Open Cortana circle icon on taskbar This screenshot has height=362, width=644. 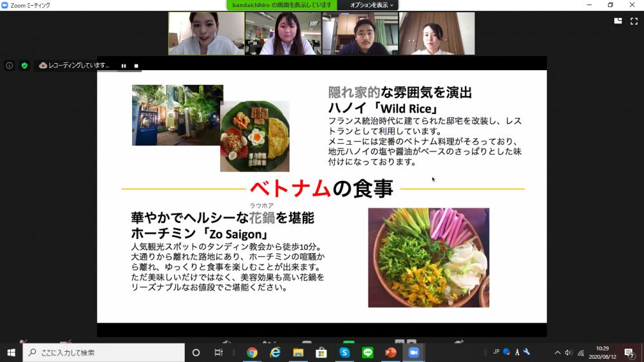[196, 352]
